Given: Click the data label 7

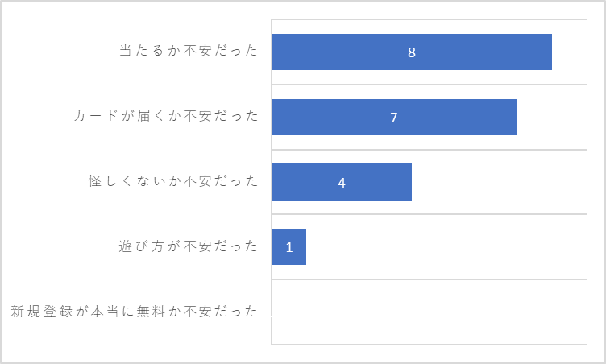Looking at the screenshot, I should [x=394, y=118].
